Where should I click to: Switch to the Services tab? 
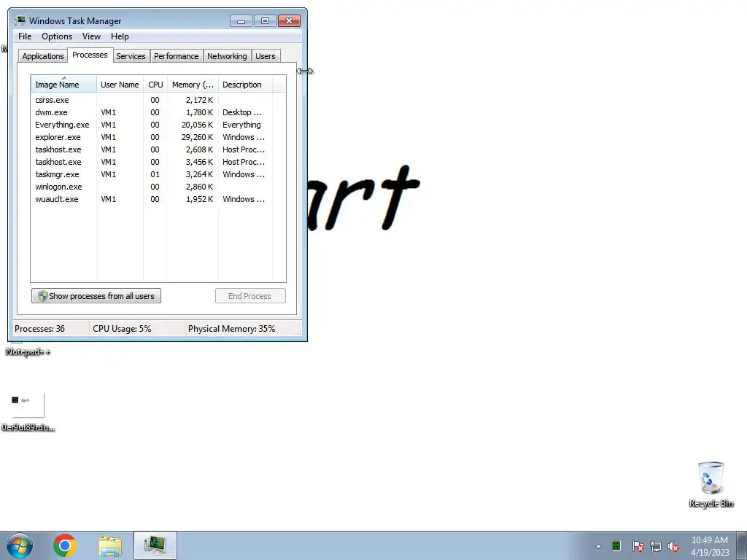click(x=131, y=56)
